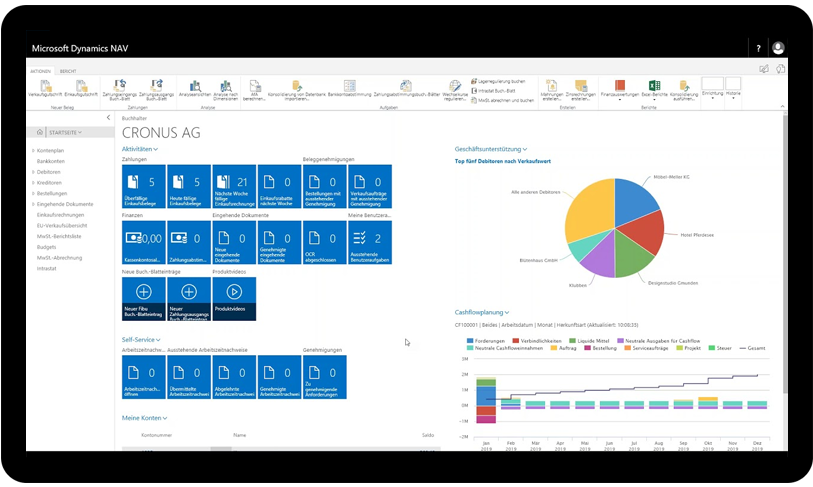The width and height of the screenshot is (813, 487).
Task: Click the home icon beside Startseite
Action: (40, 132)
